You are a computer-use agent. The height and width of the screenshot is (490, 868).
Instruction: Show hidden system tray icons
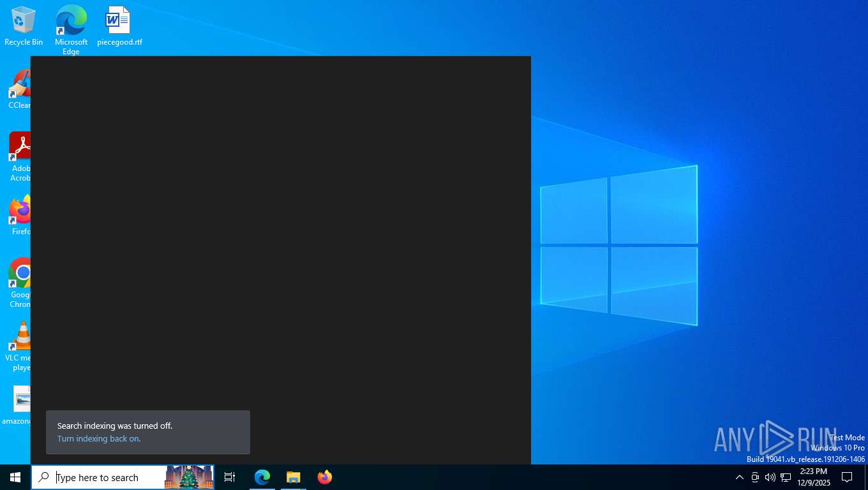740,477
